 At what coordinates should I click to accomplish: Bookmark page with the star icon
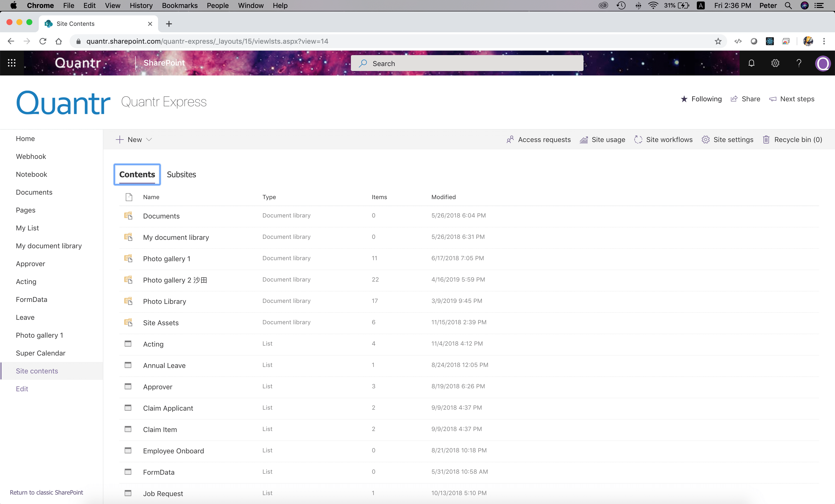[718, 41]
